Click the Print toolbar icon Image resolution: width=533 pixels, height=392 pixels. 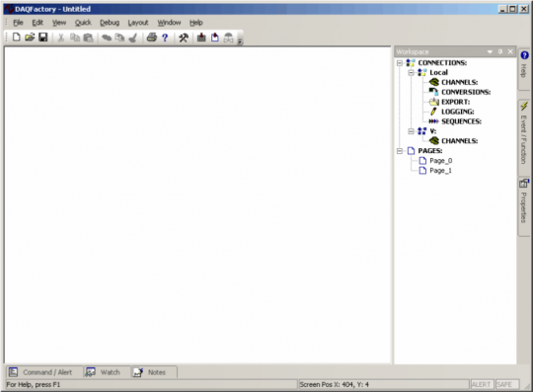coord(152,38)
